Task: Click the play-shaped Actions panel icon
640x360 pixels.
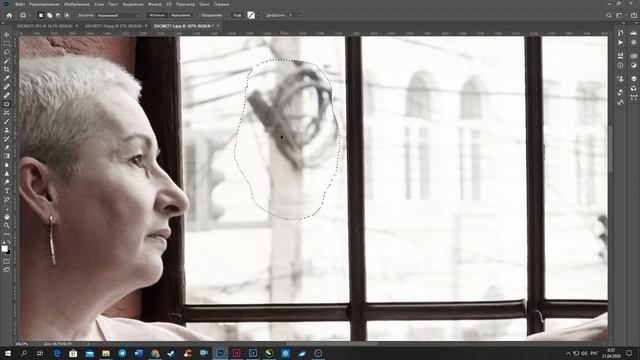Action: pos(620,42)
